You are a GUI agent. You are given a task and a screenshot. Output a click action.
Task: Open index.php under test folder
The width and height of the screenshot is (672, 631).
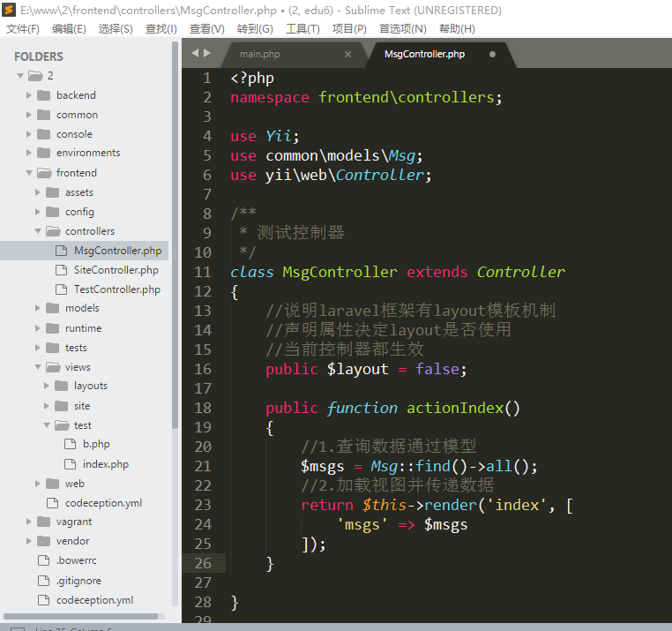pyautogui.click(x=105, y=464)
